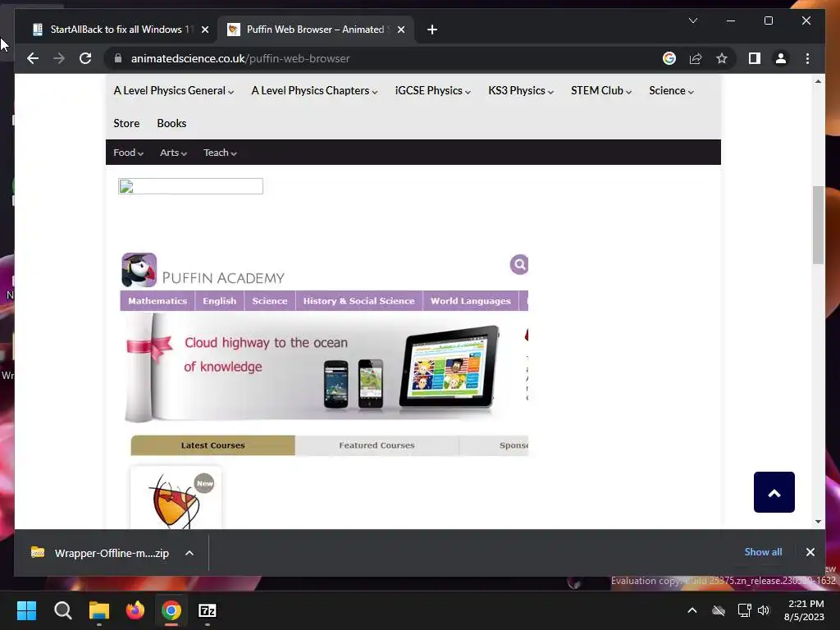This screenshot has width=840, height=630.
Task: Expand the Food menu
Action: click(x=128, y=153)
